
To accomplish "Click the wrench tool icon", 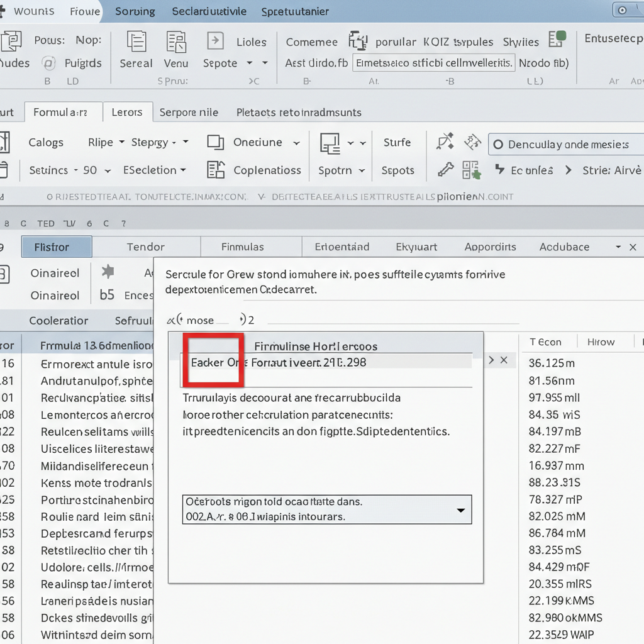I will point(446,169).
